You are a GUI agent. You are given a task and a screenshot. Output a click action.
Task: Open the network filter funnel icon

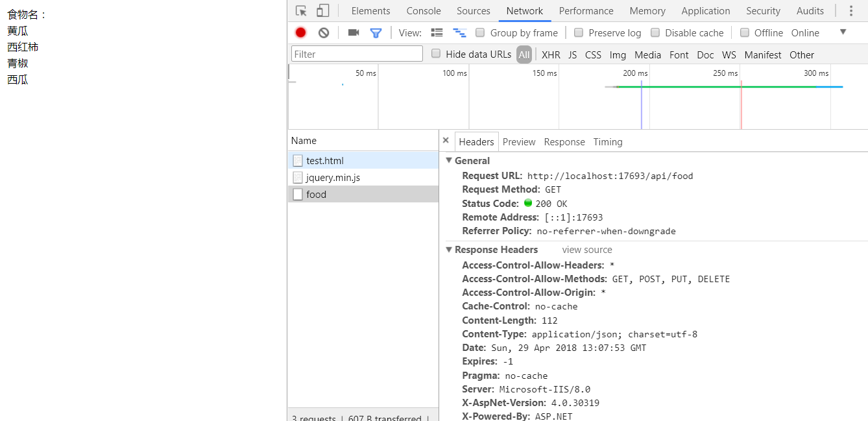375,32
